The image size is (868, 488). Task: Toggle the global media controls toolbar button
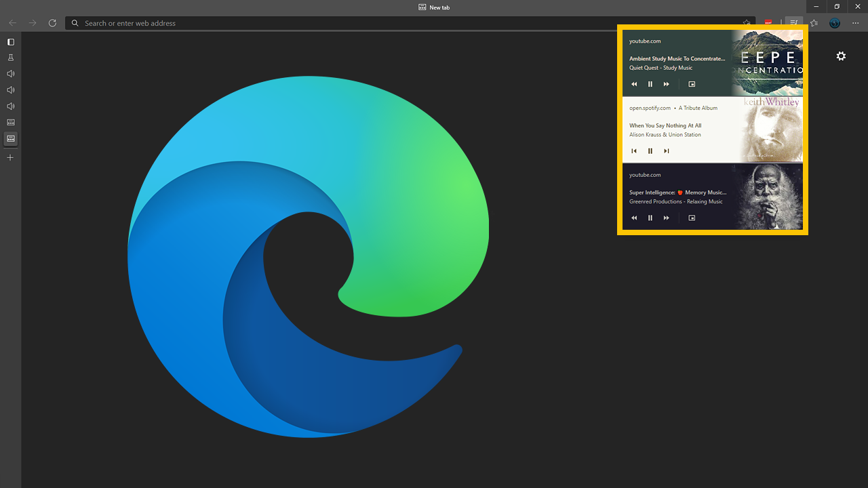click(x=793, y=23)
